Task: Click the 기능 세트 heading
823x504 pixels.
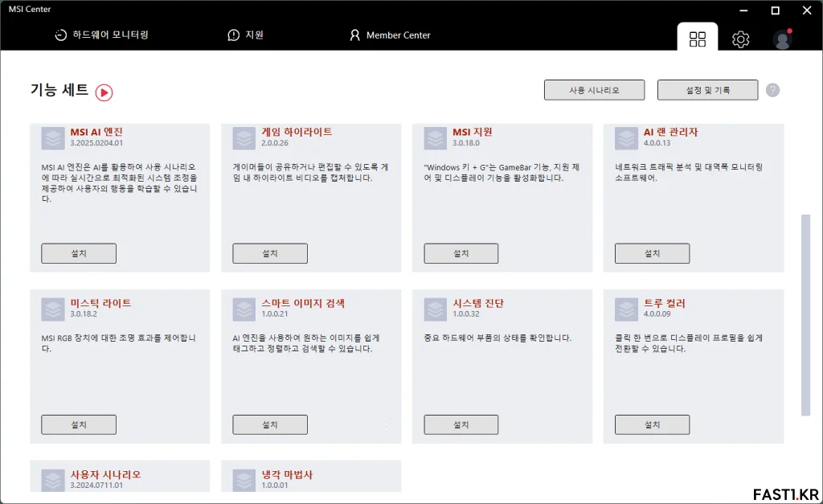Action: click(x=59, y=90)
